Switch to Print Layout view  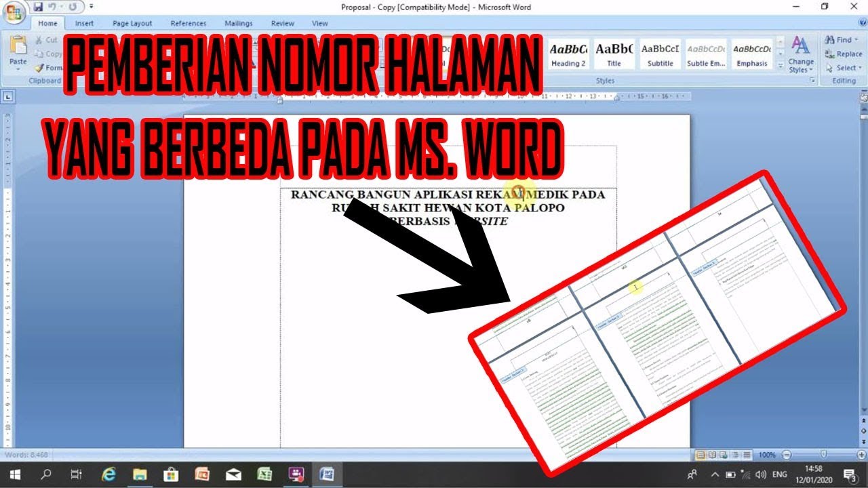(700, 455)
